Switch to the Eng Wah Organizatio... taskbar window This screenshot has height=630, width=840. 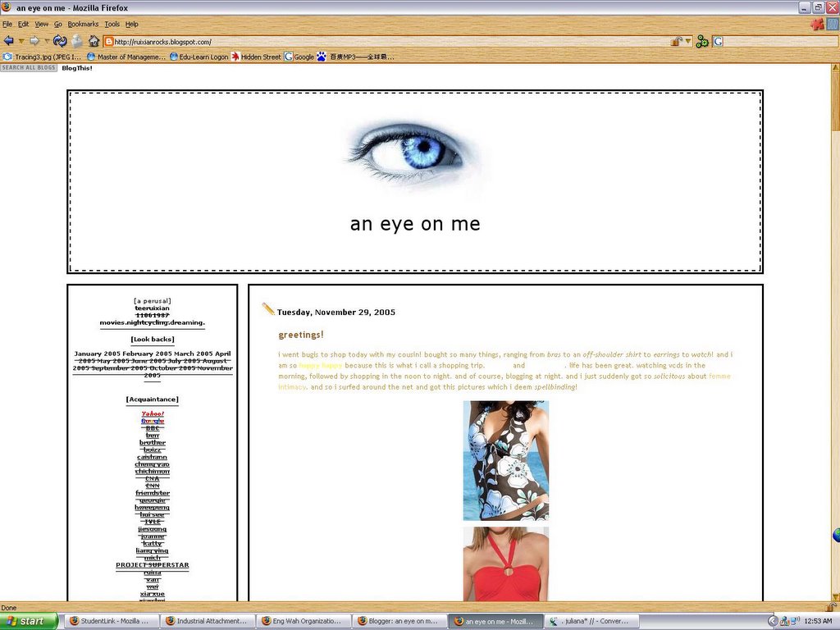[304, 621]
